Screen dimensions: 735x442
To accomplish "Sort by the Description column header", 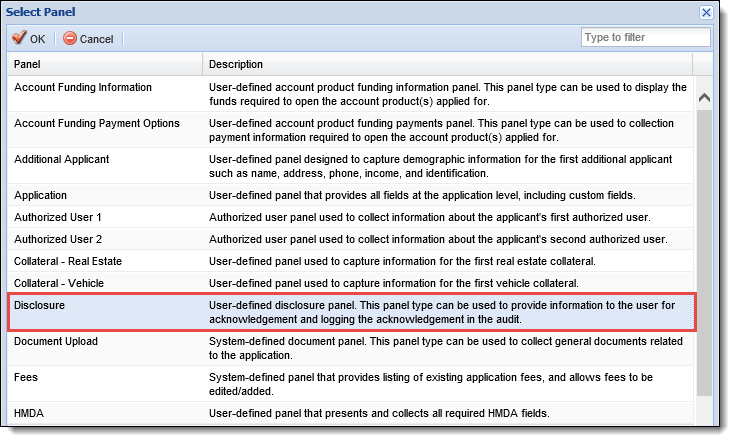I will coord(447,64).
